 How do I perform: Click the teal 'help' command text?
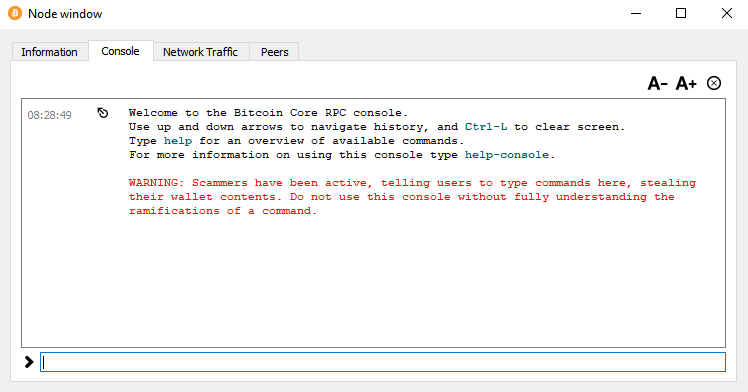tap(178, 141)
